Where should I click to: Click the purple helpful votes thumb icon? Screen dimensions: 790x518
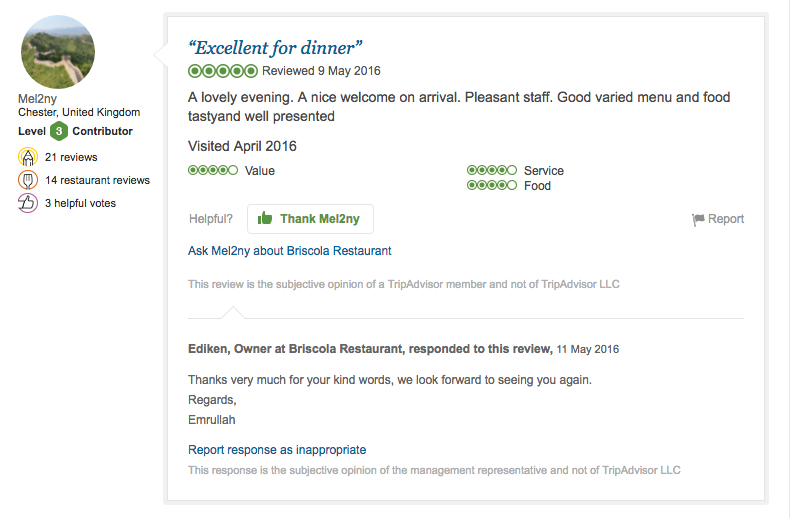click(28, 203)
